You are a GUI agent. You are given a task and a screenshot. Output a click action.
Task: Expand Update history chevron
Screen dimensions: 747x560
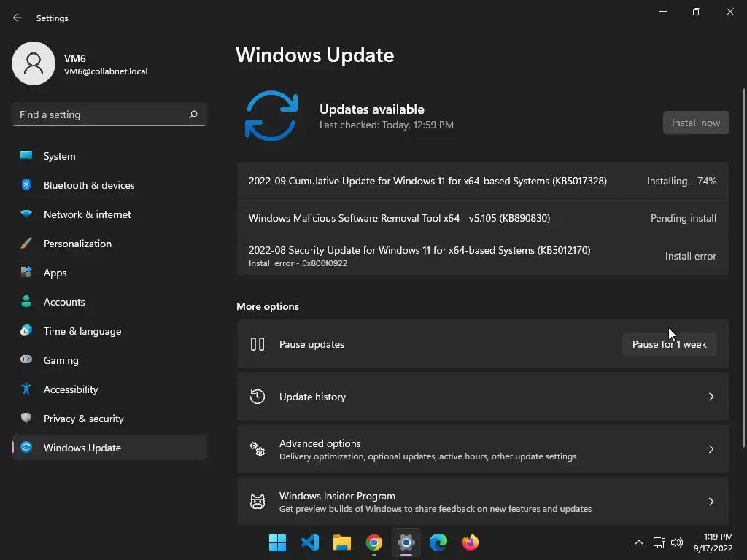(711, 397)
